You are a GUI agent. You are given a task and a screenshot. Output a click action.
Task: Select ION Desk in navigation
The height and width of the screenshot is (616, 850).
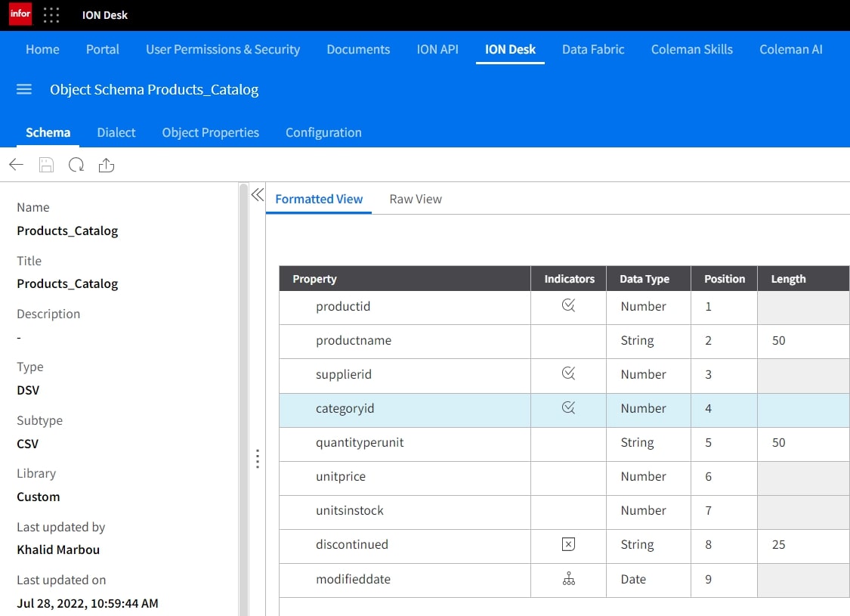(510, 49)
